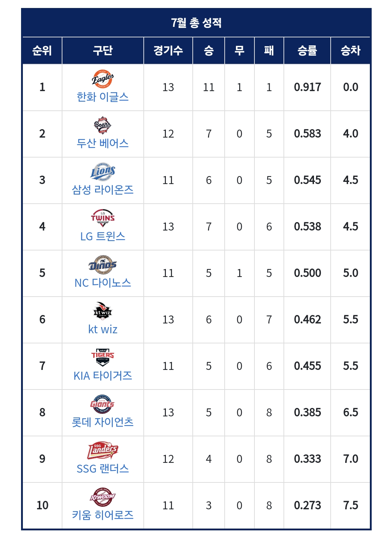Click the LG Twins team logo
The image size is (392, 538).
click(x=103, y=218)
